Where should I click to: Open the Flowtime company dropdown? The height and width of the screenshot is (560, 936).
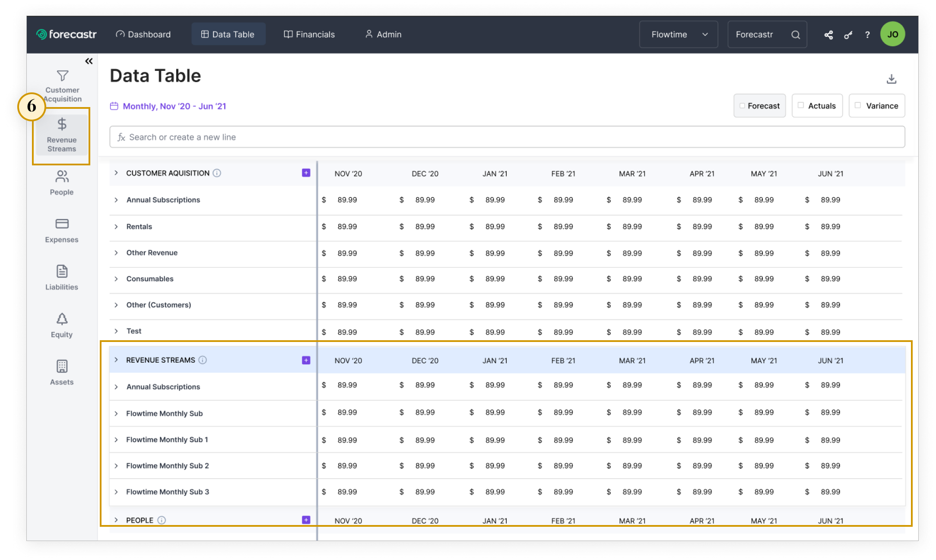point(678,35)
